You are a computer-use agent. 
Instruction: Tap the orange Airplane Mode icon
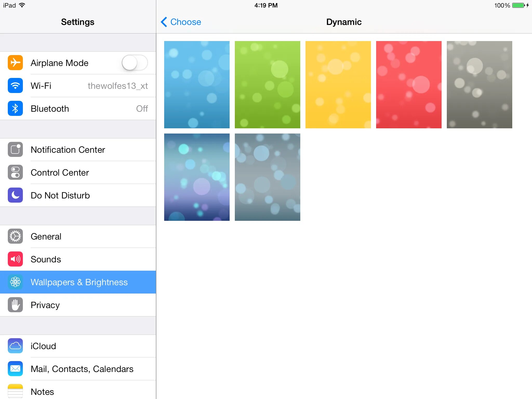[x=15, y=63]
